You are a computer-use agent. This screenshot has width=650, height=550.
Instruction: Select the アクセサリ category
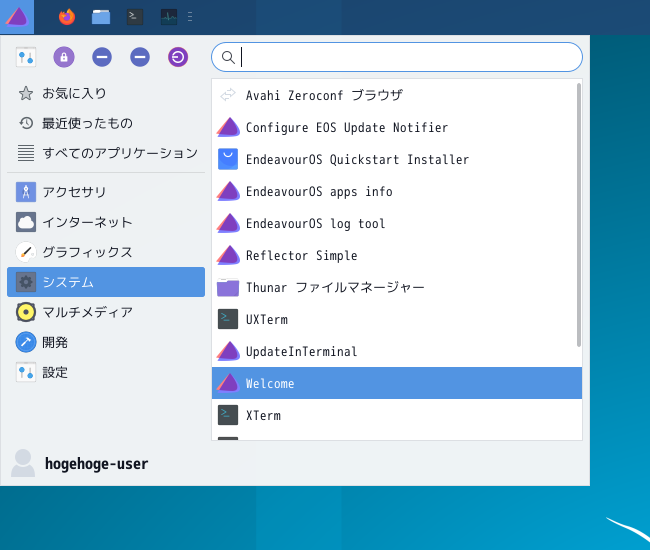tap(106, 192)
